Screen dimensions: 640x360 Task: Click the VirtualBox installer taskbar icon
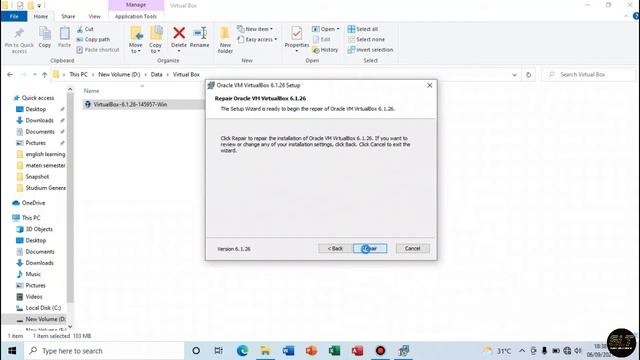point(404,351)
